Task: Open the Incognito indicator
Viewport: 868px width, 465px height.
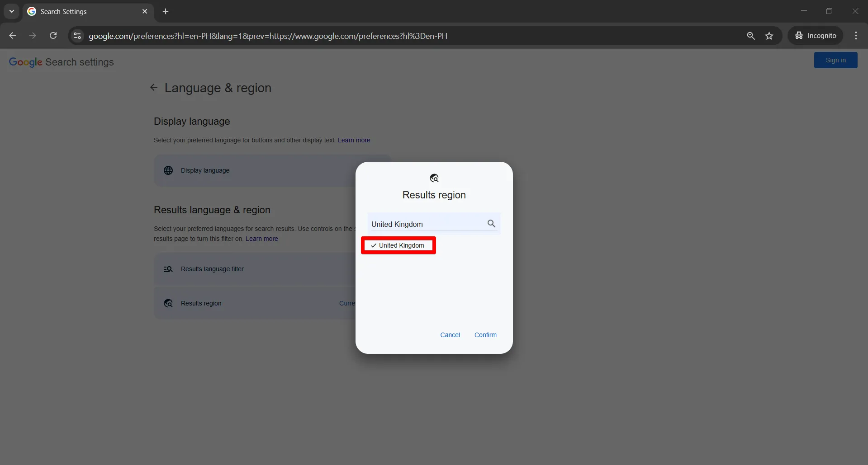Action: (816, 36)
